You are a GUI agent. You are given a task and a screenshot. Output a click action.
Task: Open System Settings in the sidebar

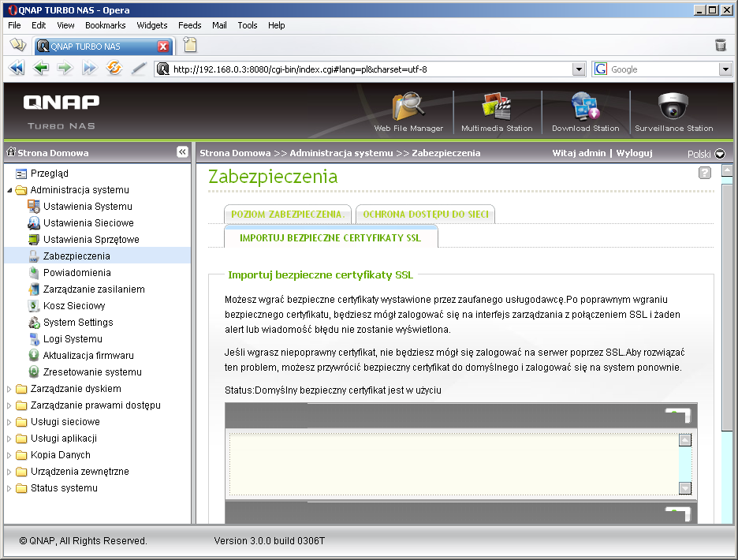tap(78, 322)
